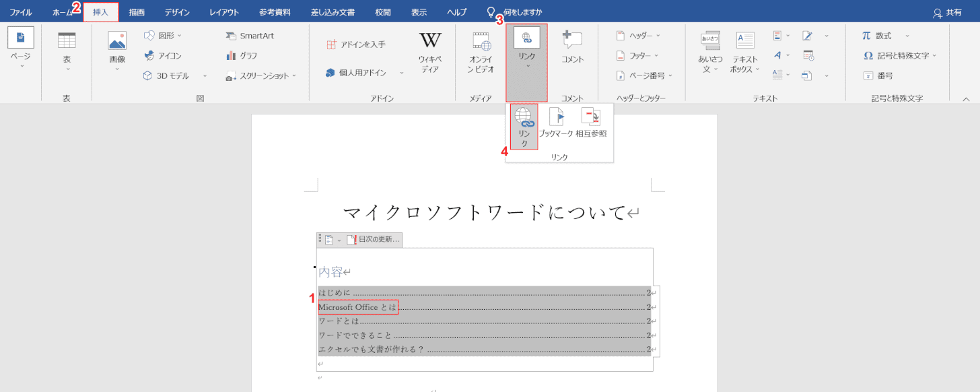This screenshot has height=392, width=980.
Task: Click the Comment (コメント) icon
Action: [x=572, y=40]
